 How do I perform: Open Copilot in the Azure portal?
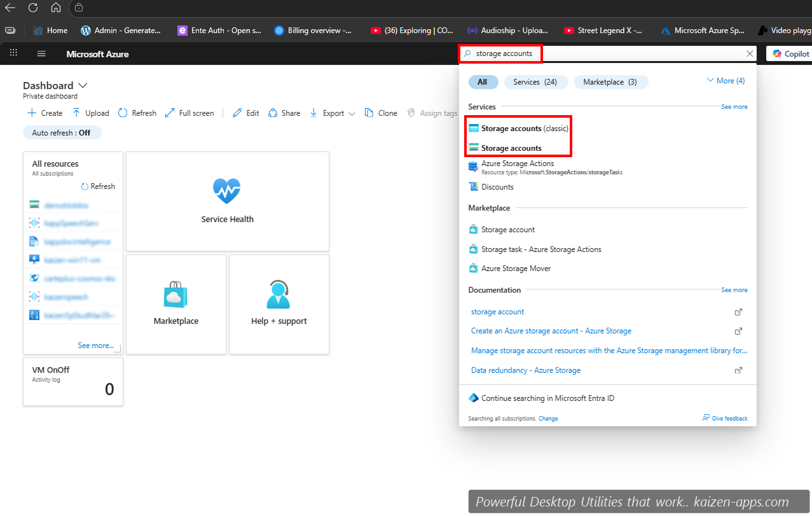pos(793,53)
